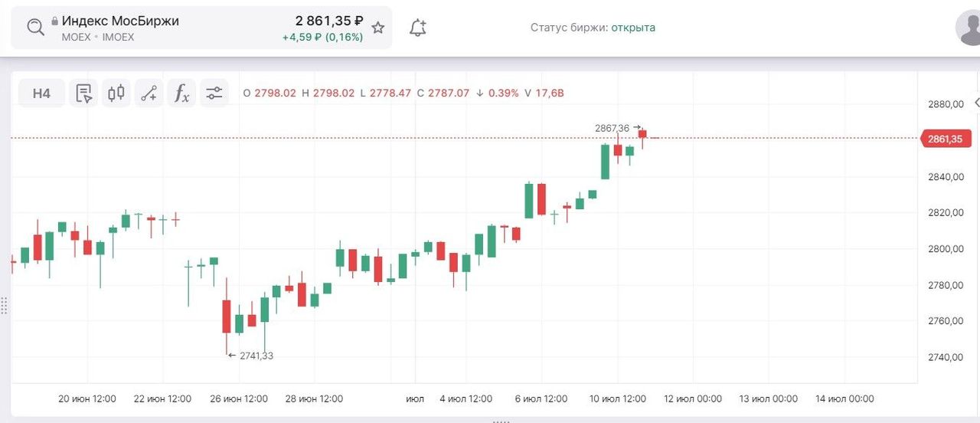Open indicators with the fx icon
980x423 pixels.
pos(181,93)
